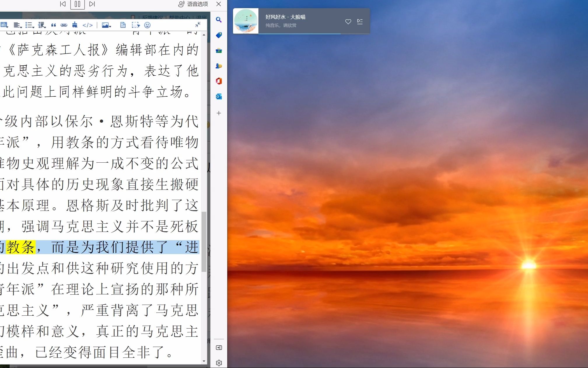Open Microsoft Office sidebar icon
Viewport: 588px width, 368px height.
[x=219, y=81]
